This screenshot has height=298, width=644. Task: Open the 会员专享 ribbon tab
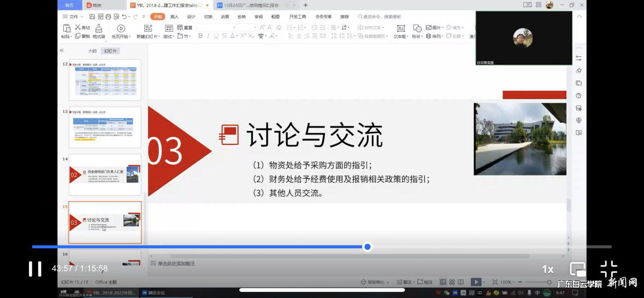(x=323, y=17)
